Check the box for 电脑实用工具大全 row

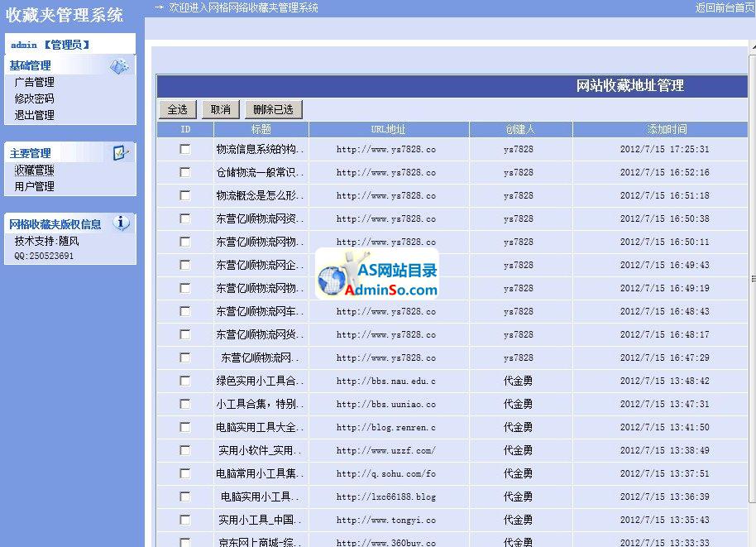click(185, 427)
